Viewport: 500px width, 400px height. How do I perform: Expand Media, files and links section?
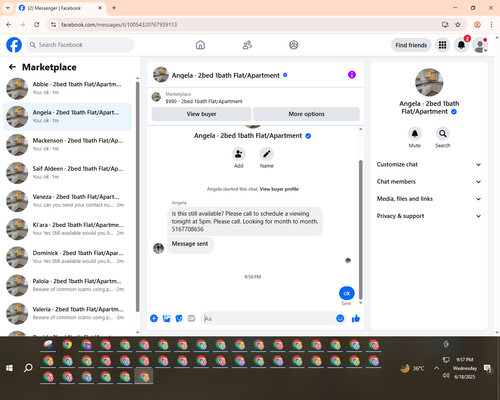[x=429, y=199]
